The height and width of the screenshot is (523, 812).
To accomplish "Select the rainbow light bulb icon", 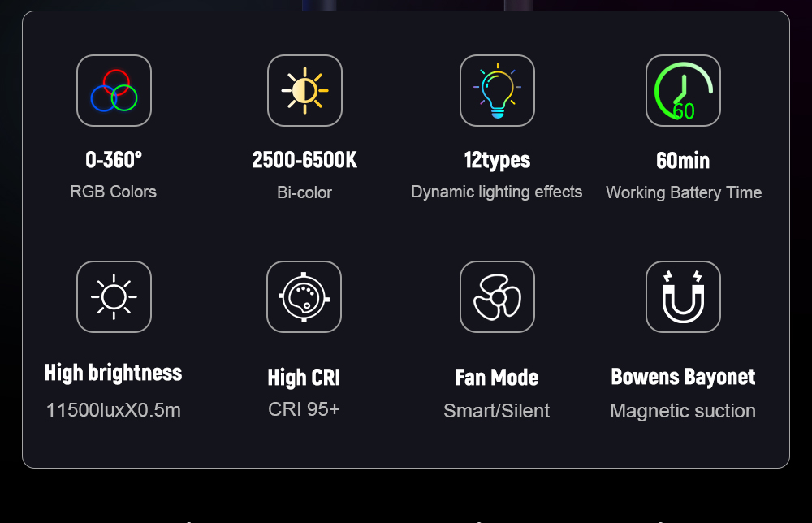I will coord(497,91).
